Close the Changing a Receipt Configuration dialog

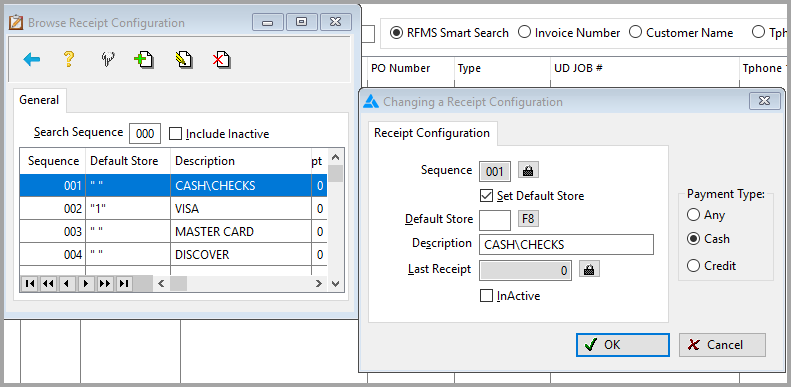765,101
